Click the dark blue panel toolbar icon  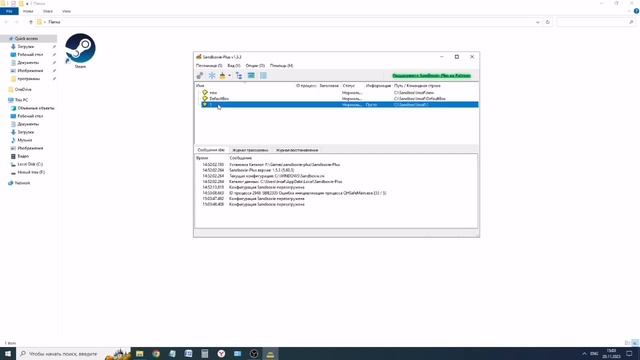(x=251, y=76)
